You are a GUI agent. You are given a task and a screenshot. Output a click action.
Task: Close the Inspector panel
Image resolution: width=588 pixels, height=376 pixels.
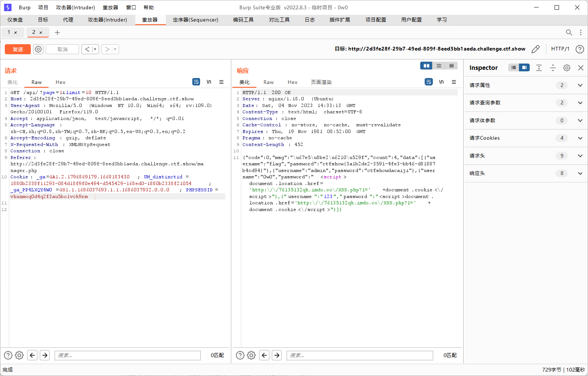[x=581, y=68]
